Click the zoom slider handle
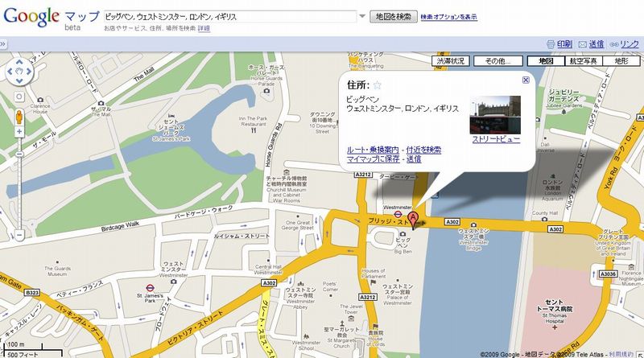This screenshot has height=358, width=644. tap(19, 154)
